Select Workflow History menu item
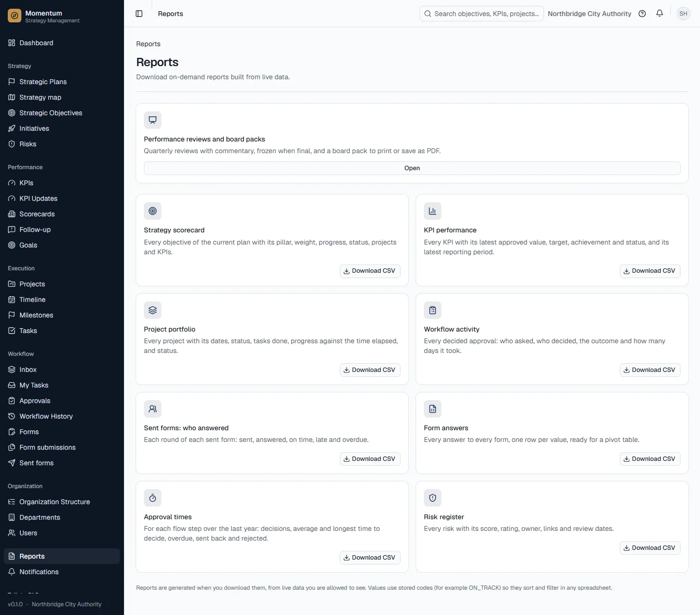Image resolution: width=700 pixels, height=615 pixels. [x=62, y=416]
